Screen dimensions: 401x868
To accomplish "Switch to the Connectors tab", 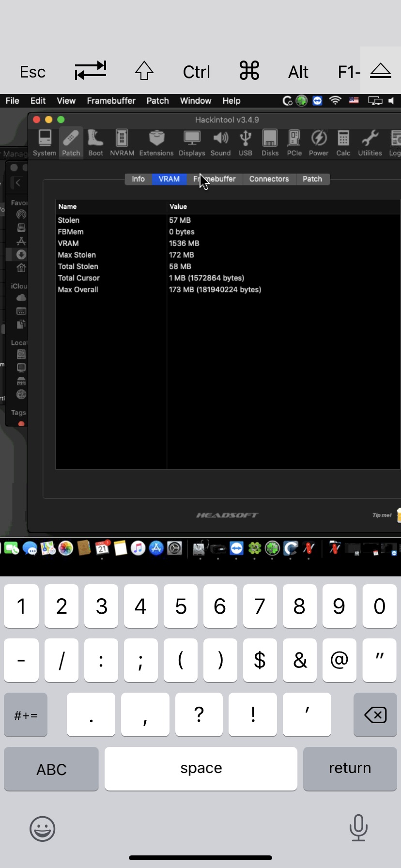I will 269,179.
